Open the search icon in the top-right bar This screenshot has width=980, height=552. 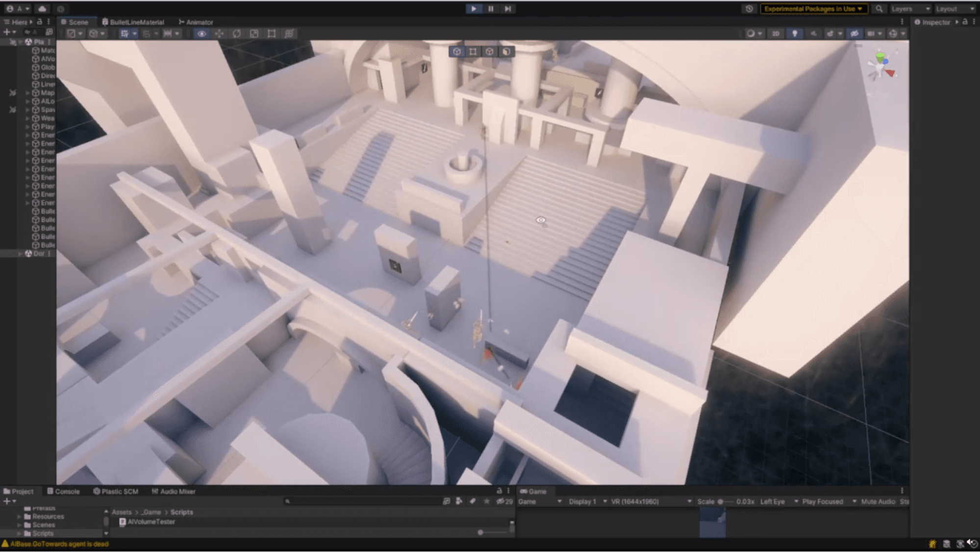point(879,8)
